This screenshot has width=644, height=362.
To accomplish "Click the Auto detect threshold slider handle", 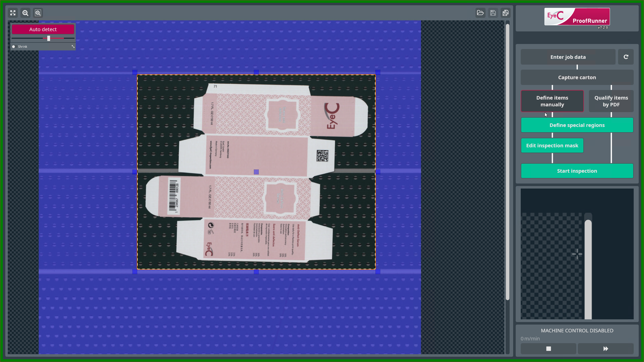I will pyautogui.click(x=49, y=38).
